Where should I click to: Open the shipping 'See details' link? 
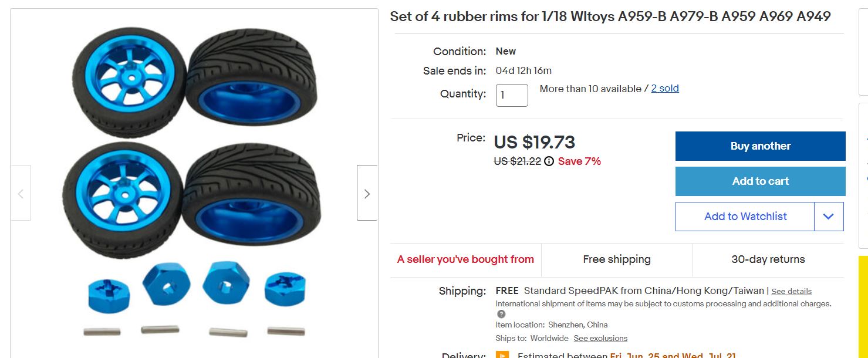[791, 292]
